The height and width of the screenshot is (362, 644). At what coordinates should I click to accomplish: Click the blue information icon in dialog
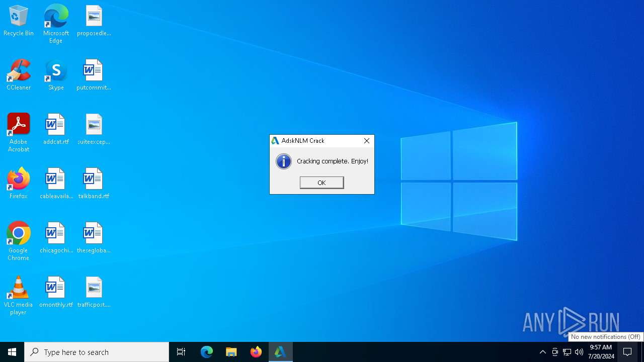[x=284, y=161]
